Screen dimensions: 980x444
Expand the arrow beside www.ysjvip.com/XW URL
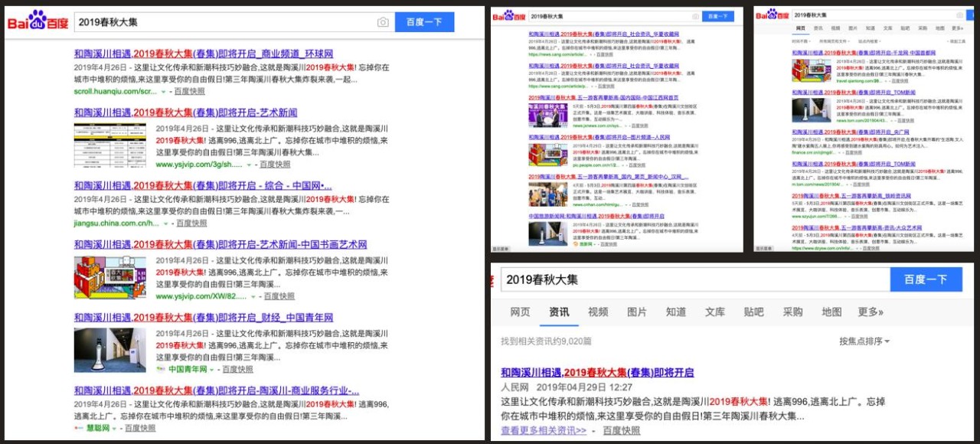pos(253,296)
